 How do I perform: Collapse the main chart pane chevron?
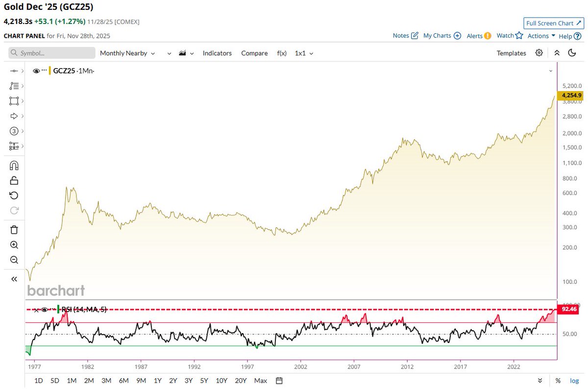550,71
